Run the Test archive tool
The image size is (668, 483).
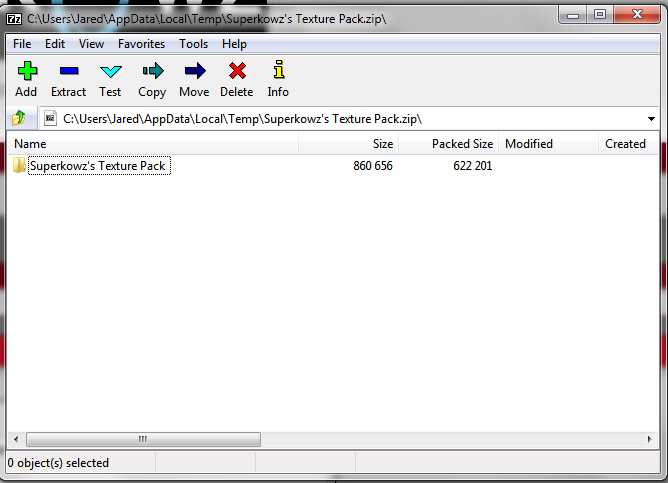point(110,71)
